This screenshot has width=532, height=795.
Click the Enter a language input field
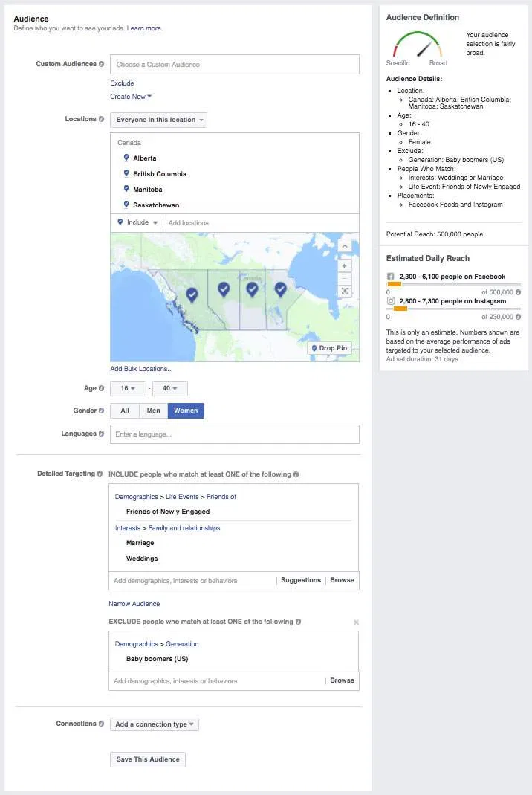[x=234, y=434]
